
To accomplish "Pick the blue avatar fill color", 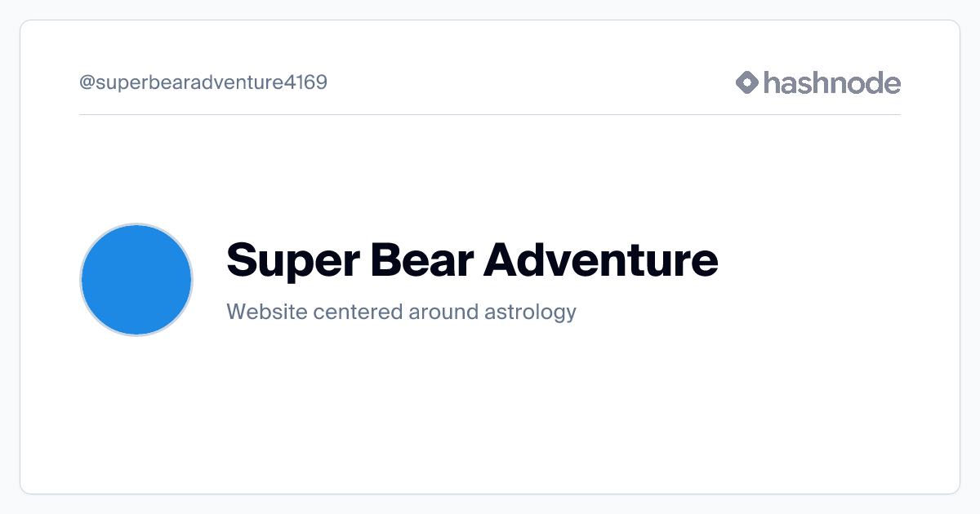I will pyautogui.click(x=136, y=280).
